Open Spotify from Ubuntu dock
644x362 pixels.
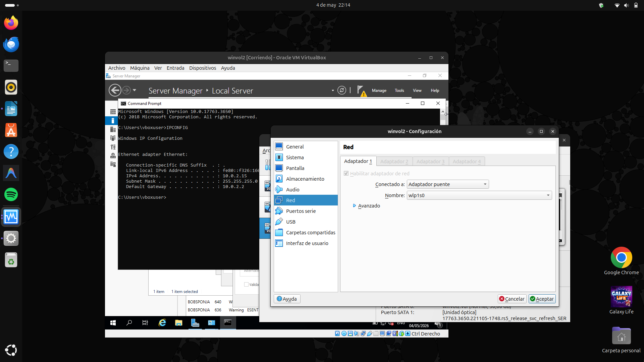11,194
